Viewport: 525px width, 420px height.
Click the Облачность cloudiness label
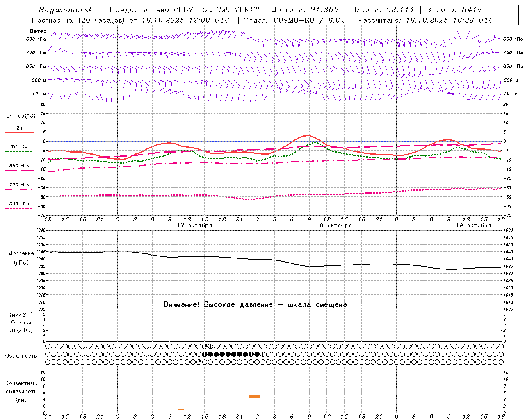(21, 356)
